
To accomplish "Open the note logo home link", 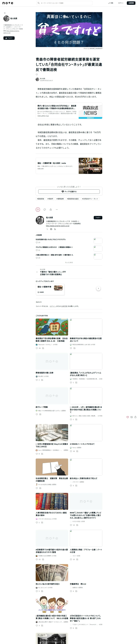I will (x=8, y=3).
